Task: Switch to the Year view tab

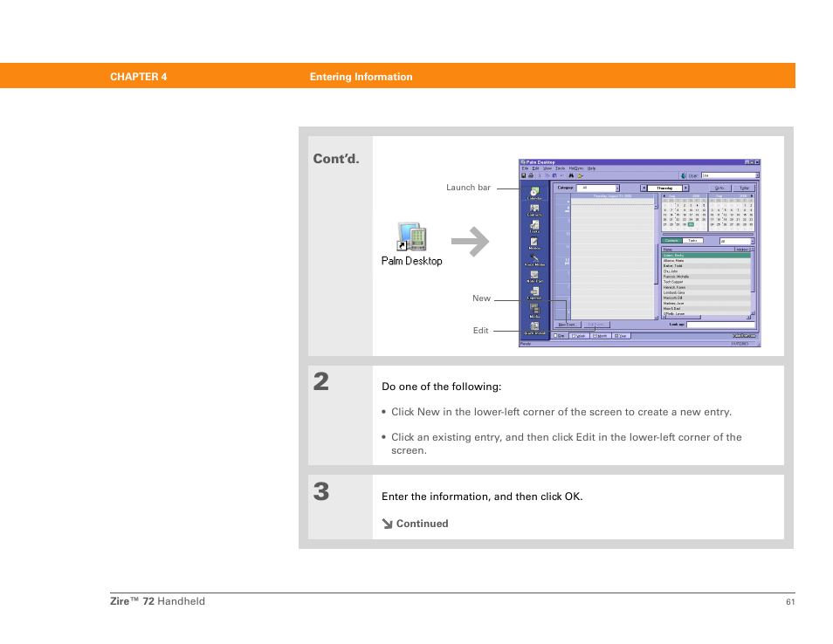Action: 621,336
